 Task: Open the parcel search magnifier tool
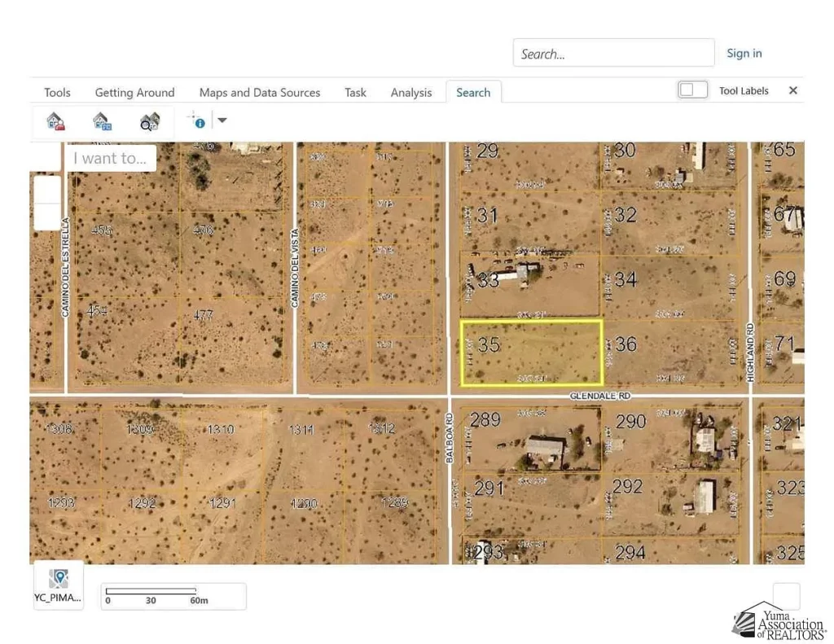click(149, 120)
